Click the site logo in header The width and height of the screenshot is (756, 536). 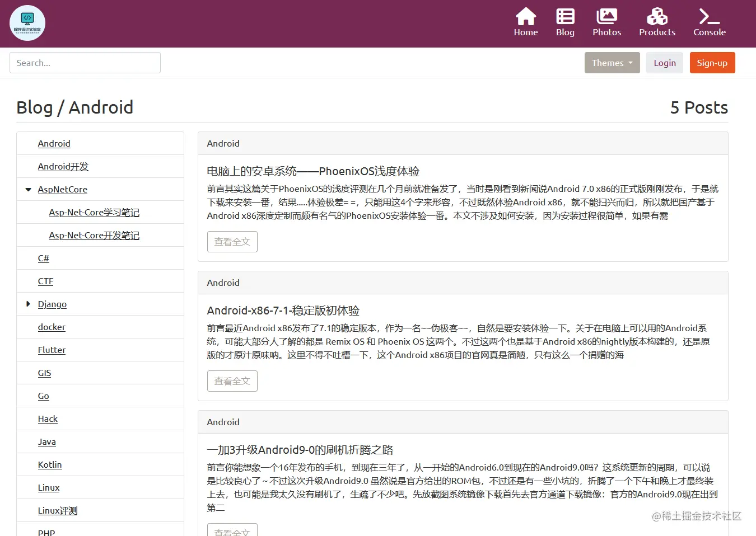27,23
